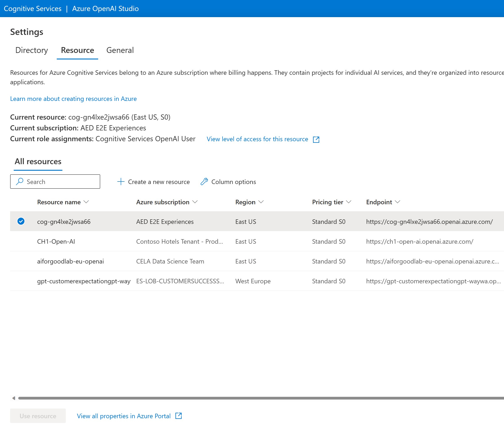Switch to the Directory tab

point(32,50)
